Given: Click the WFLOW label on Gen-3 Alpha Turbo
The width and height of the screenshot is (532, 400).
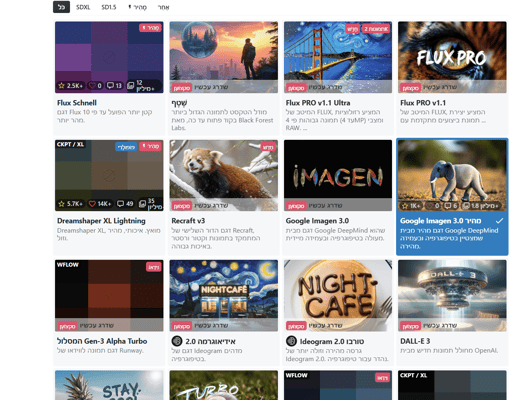Looking at the screenshot, I should click(x=68, y=264).
